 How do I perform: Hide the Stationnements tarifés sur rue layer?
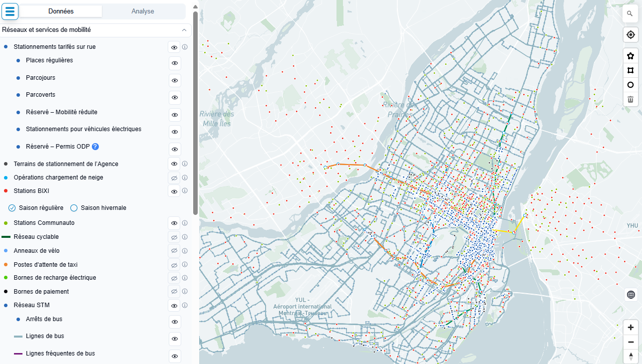click(x=174, y=47)
